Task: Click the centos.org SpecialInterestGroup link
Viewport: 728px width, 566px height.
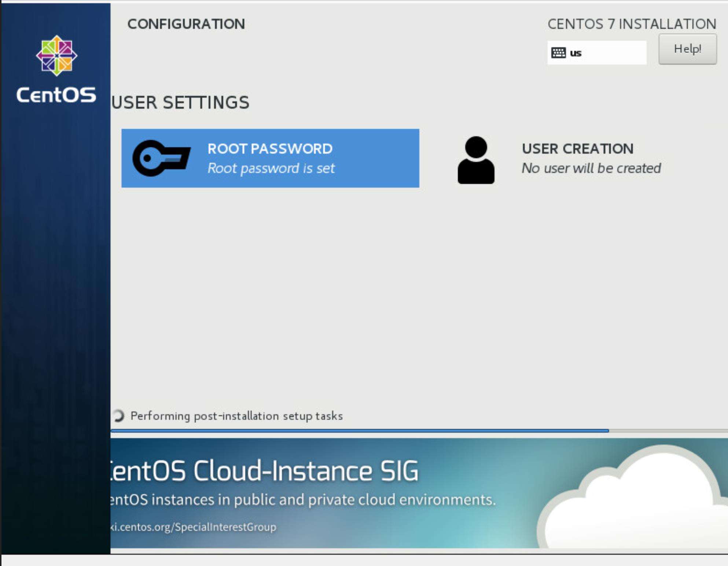Action: click(193, 527)
